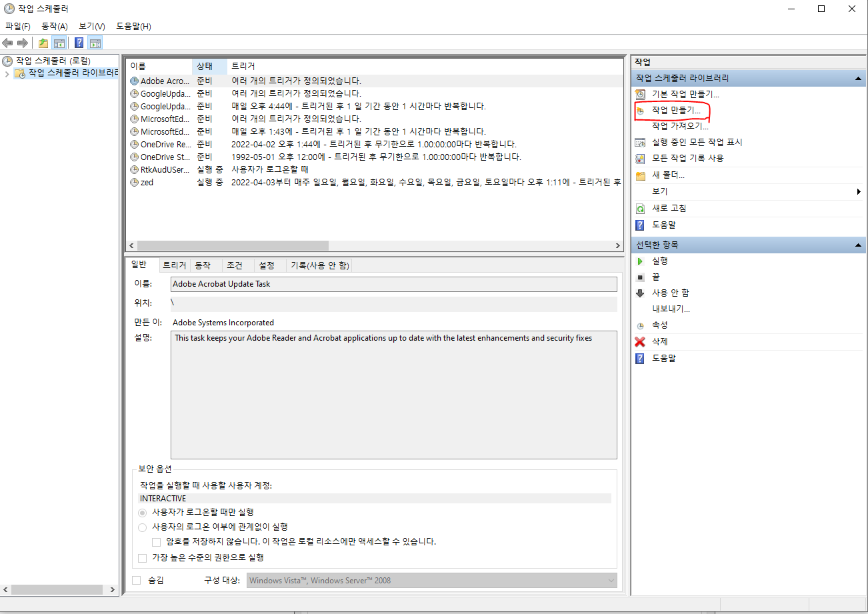Select 사용자의 로그온 여부에 관계없이 실행 radio
The width and height of the screenshot is (868, 614).
[x=142, y=527]
